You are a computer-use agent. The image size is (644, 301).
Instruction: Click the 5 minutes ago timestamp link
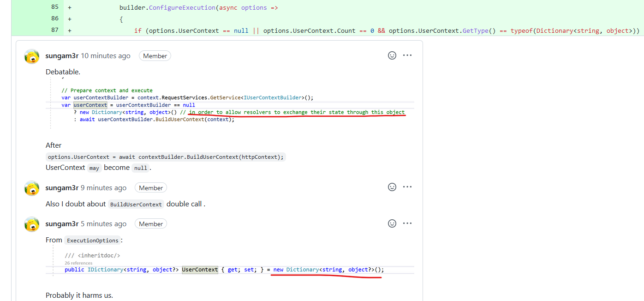click(103, 224)
